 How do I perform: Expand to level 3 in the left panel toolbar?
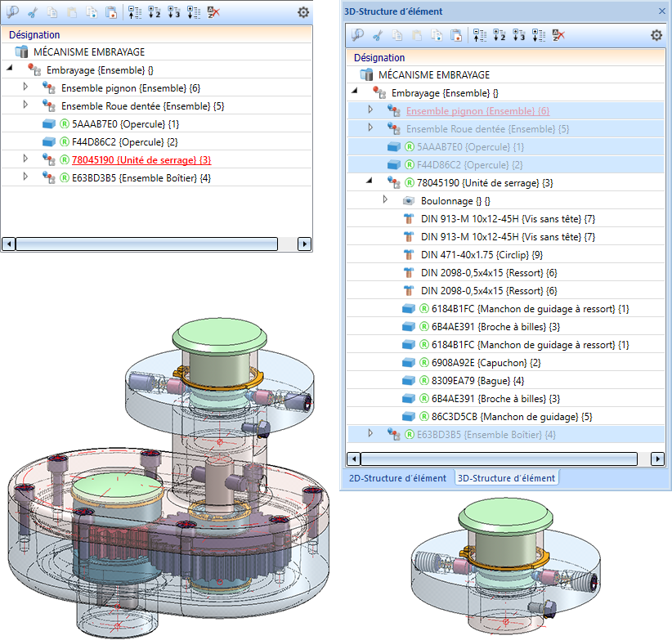click(x=173, y=12)
